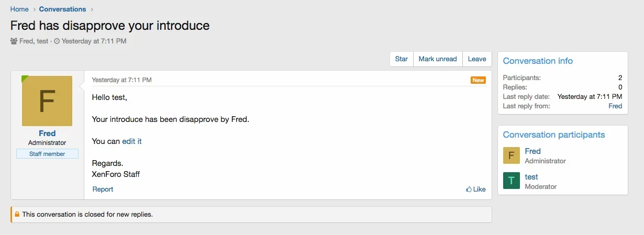Open the Conversations breadcrumb
The width and height of the screenshot is (644, 235).
pos(62,9)
